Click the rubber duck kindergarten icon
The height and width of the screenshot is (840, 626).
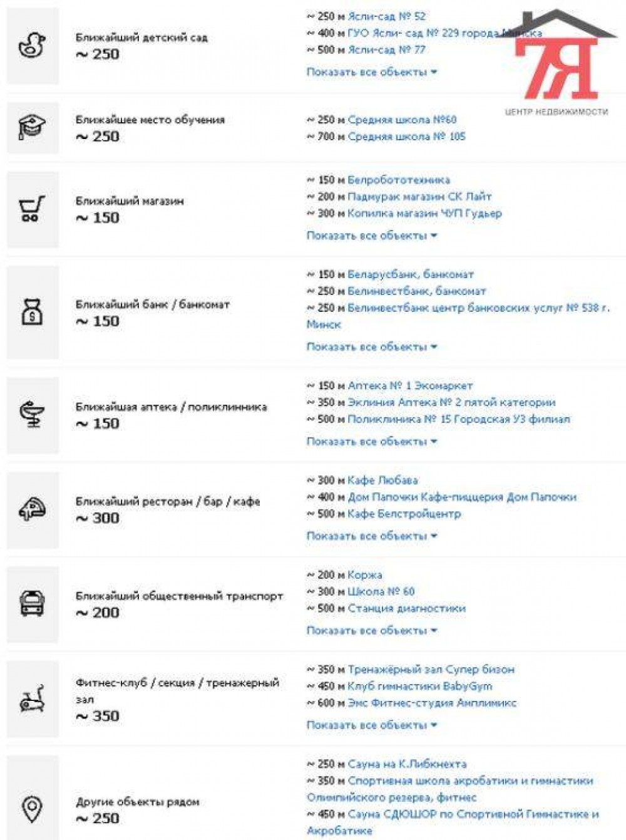32,46
